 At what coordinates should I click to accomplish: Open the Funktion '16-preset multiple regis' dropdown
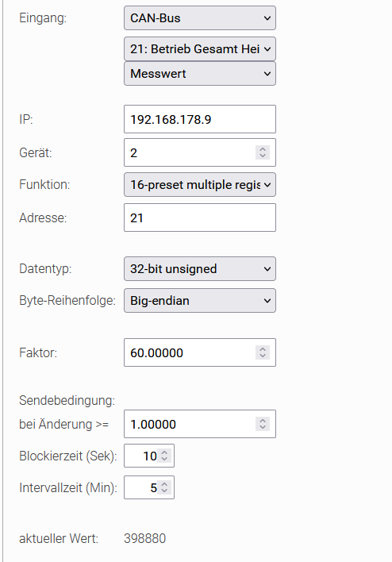click(x=200, y=185)
